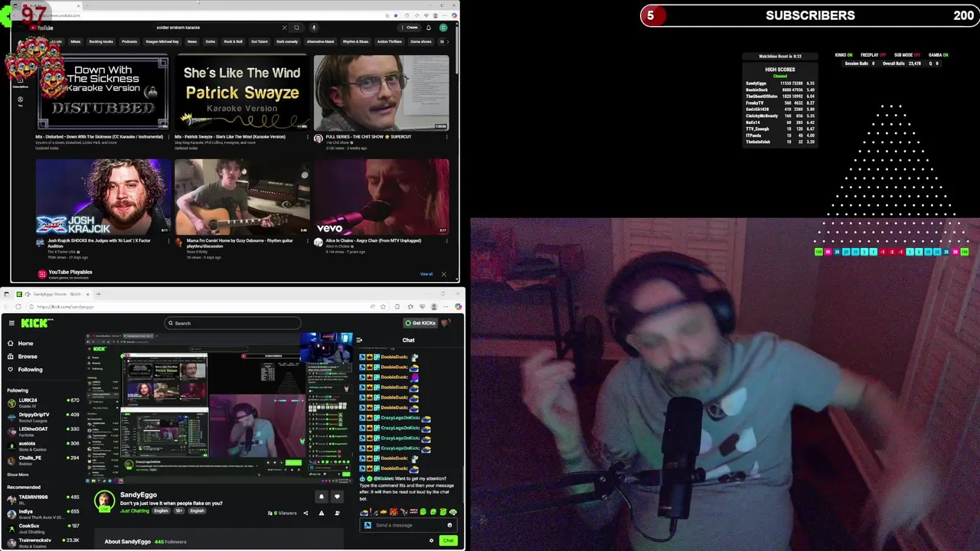
Task: Open the You tab in the YouTube sidebar
Action: 21,100
